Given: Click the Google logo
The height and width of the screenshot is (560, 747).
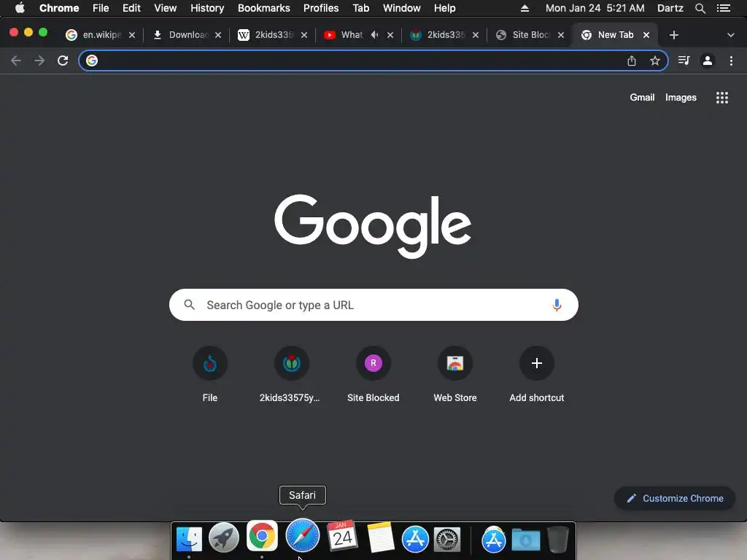Looking at the screenshot, I should click(x=373, y=226).
